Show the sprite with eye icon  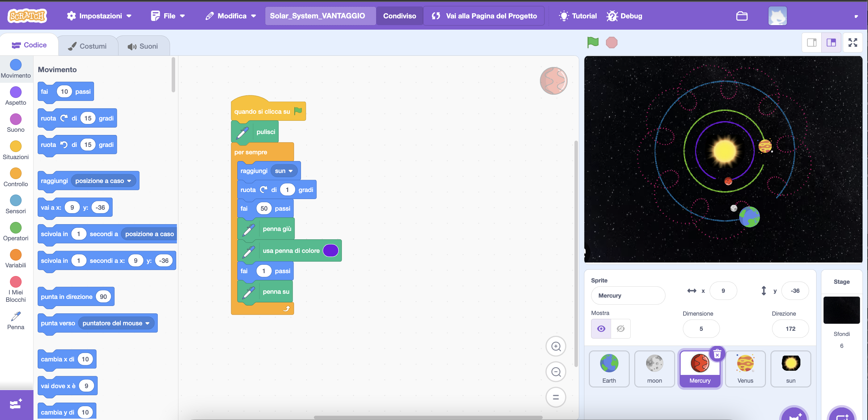(601, 328)
